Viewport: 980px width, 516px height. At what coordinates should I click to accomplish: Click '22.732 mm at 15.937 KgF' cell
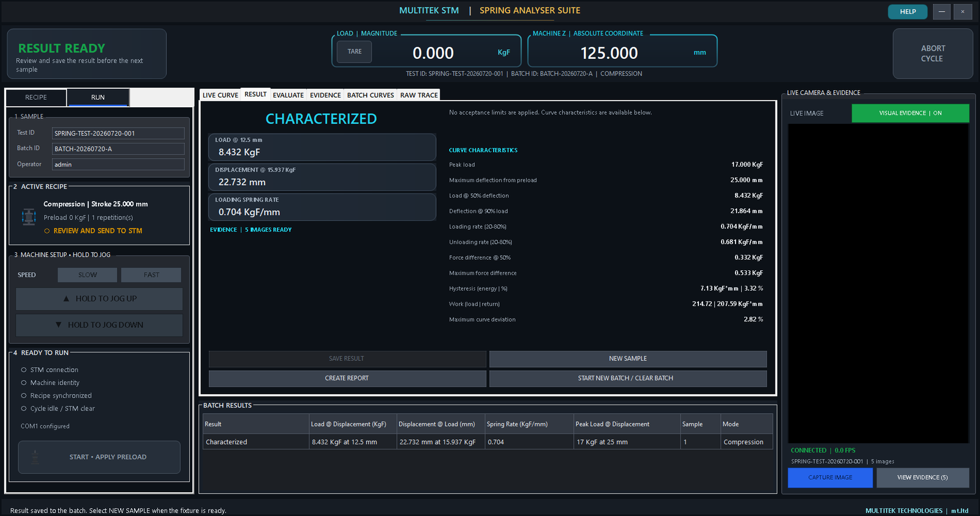point(441,442)
